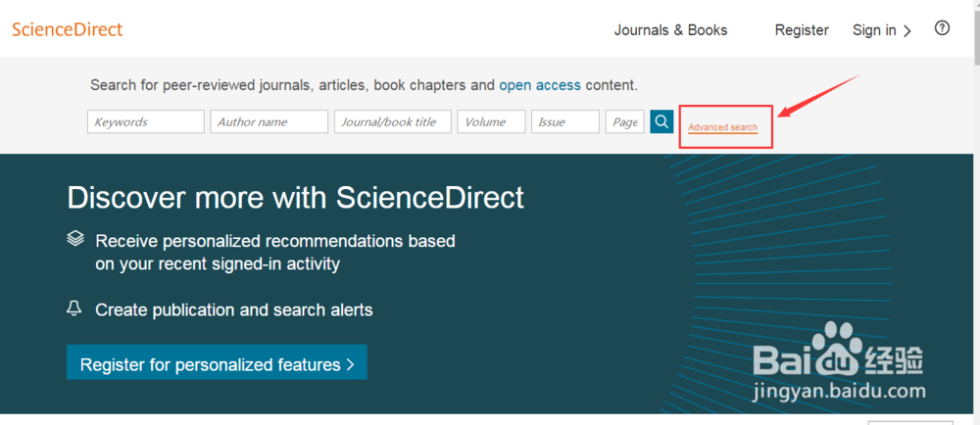Viewport: 980px width, 425px height.
Task: Select the Journal/book title field
Action: 392,121
